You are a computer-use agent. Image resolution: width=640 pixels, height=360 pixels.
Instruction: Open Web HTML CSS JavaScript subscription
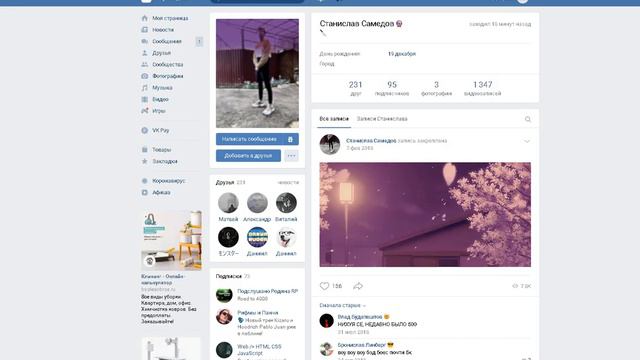[x=259, y=350]
